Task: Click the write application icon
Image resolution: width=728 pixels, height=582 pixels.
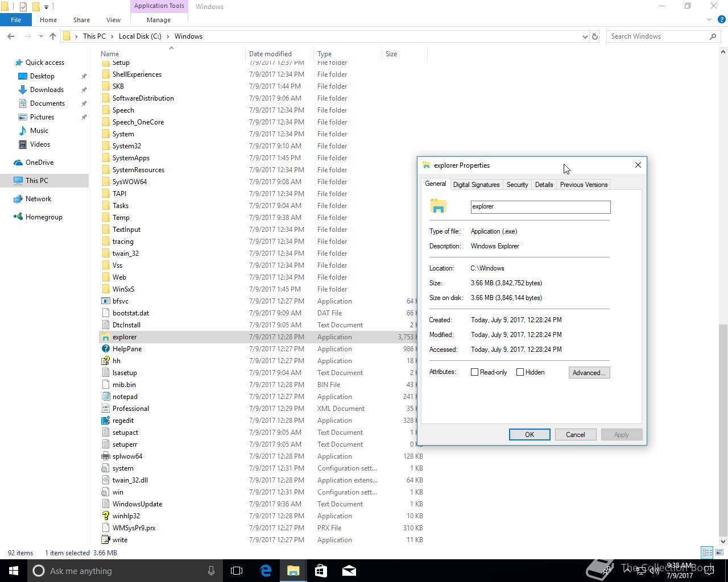Action: 105,540
